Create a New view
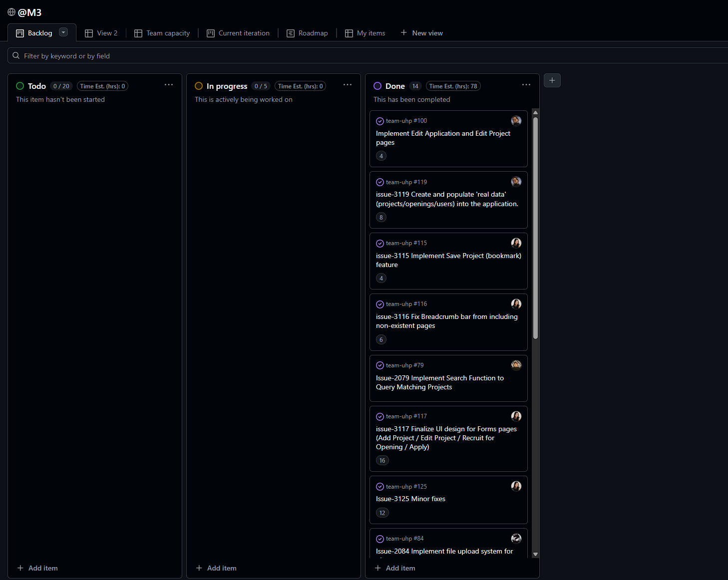Screen dimensions: 728x580 tap(421, 33)
